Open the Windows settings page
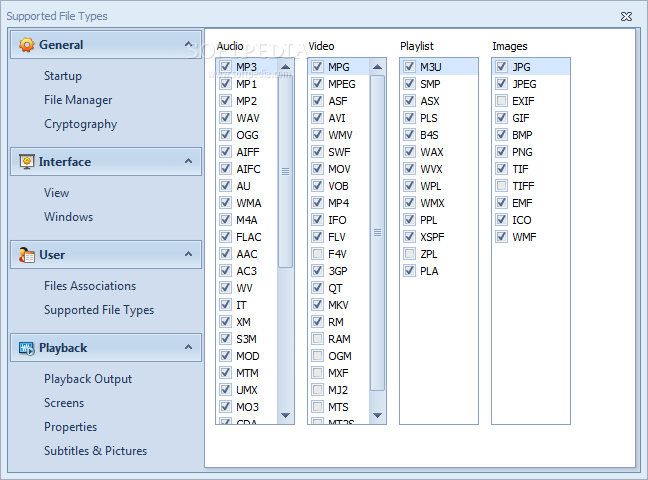The width and height of the screenshot is (648, 480). [69, 217]
